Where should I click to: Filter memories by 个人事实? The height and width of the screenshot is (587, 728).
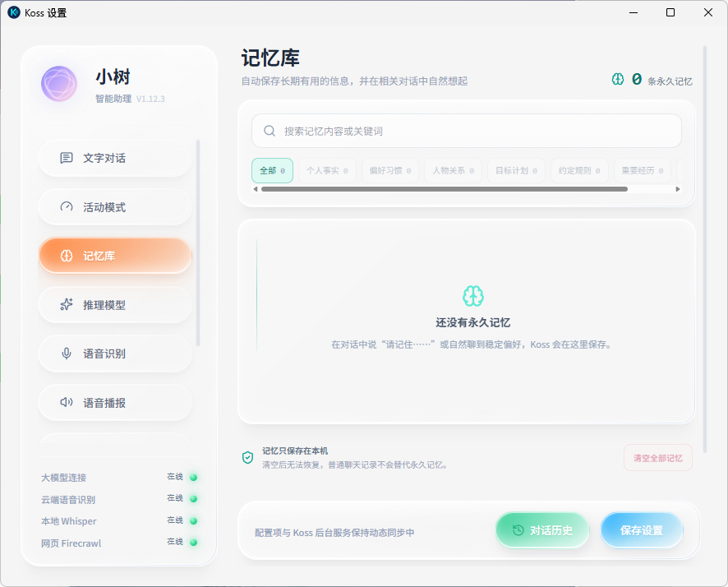[x=327, y=170]
